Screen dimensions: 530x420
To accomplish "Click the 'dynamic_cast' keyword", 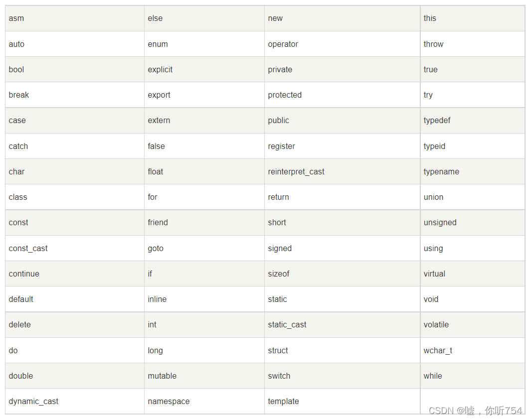I will [x=33, y=401].
